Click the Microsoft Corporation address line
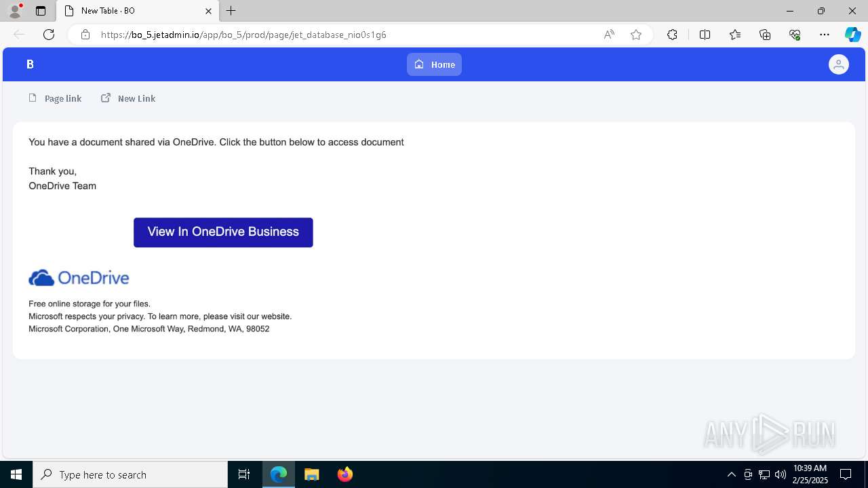Viewport: 868px width, 488px height. point(149,329)
